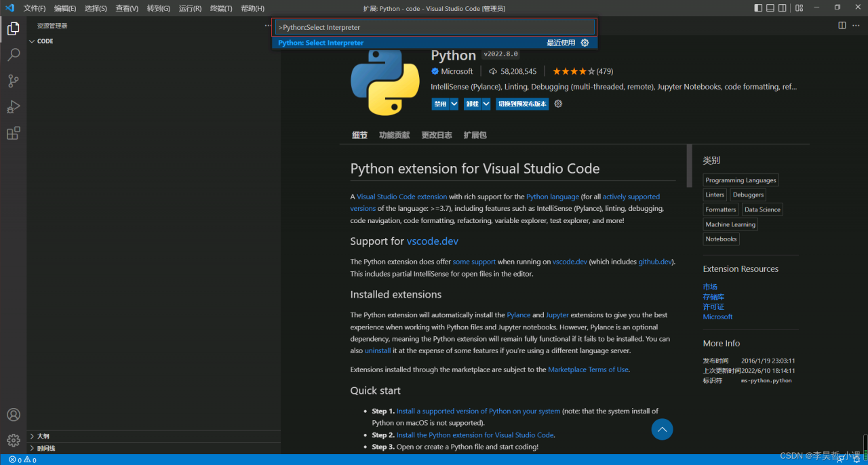Open the 文件(F) menu
The image size is (868, 465).
[x=35, y=8]
